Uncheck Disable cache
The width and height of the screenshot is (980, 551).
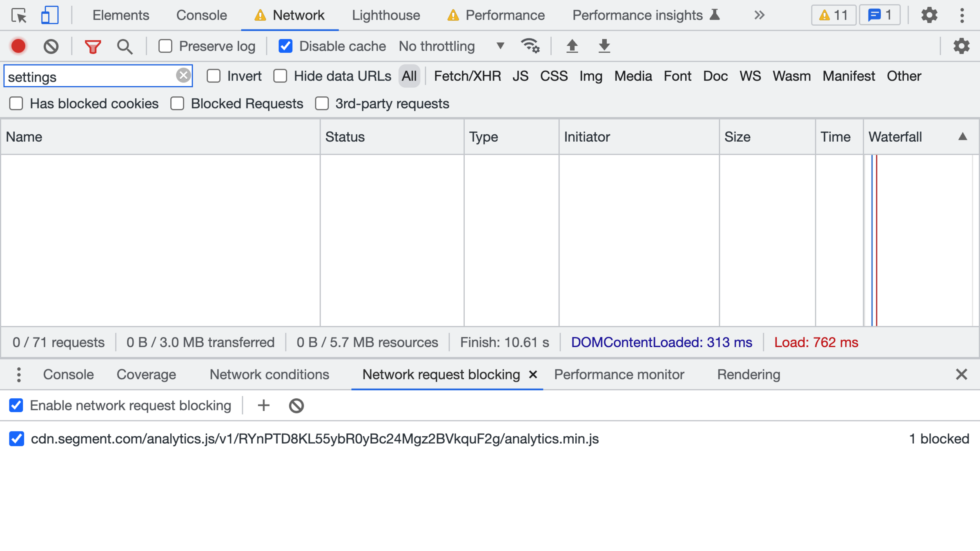[285, 46]
